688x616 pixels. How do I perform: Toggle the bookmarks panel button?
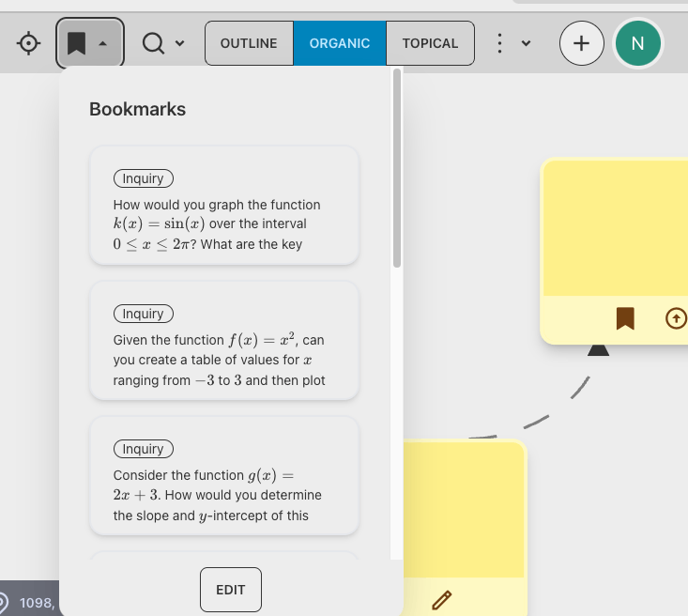click(x=90, y=43)
